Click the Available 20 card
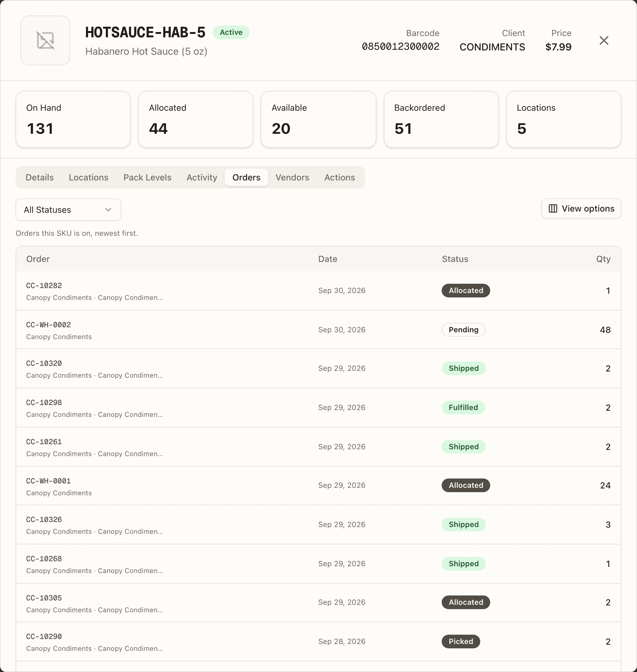Image resolution: width=637 pixels, height=672 pixels. pos(318,119)
